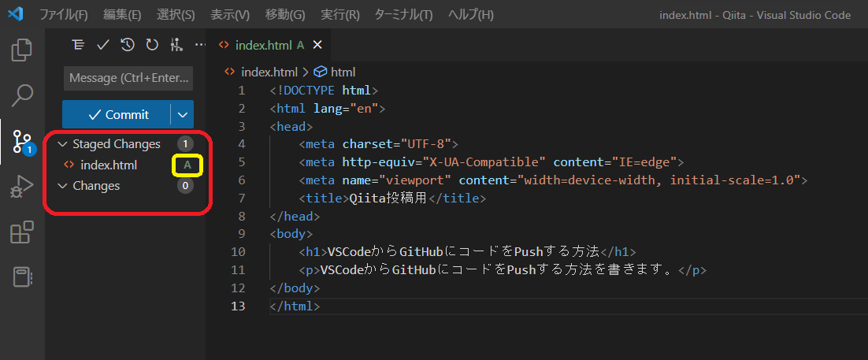Click the history clock toolbar icon
Screen dimensions: 868x360
click(128, 45)
